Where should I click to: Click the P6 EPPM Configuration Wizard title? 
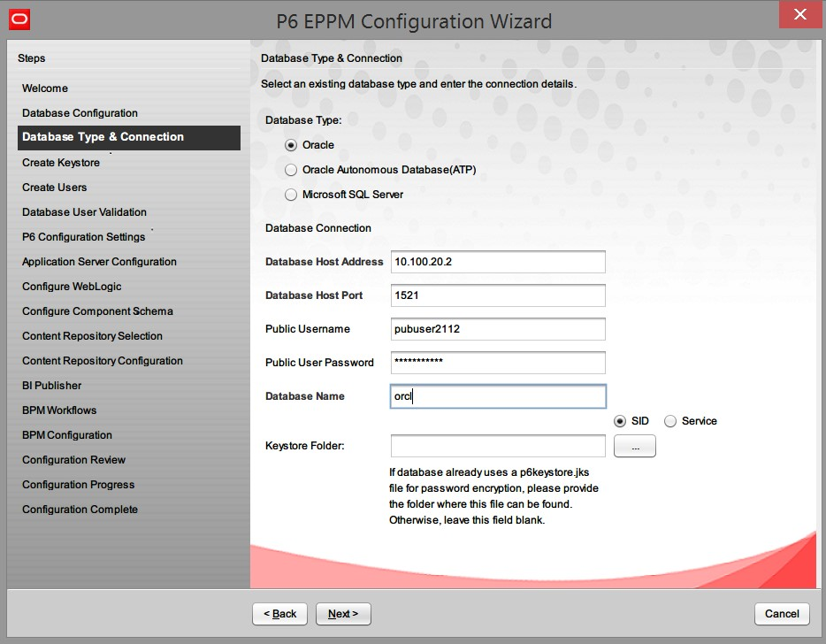pyautogui.click(x=414, y=21)
